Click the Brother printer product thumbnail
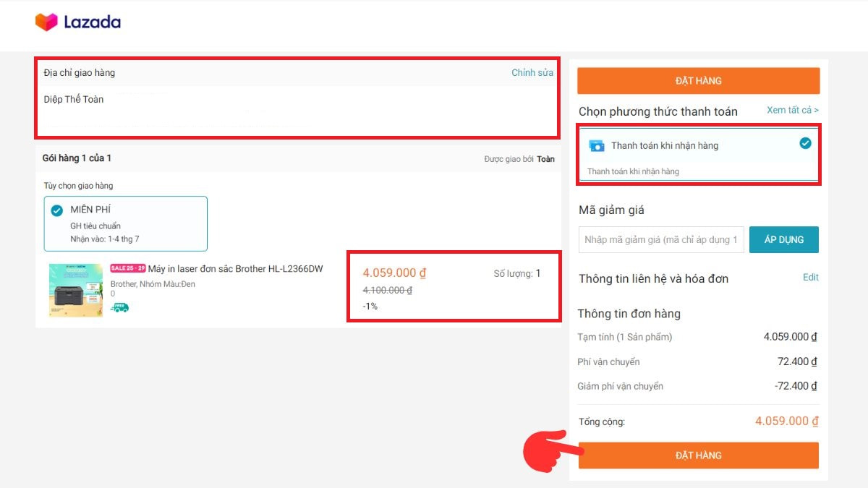Viewport: 868px width, 488px height. click(x=75, y=289)
